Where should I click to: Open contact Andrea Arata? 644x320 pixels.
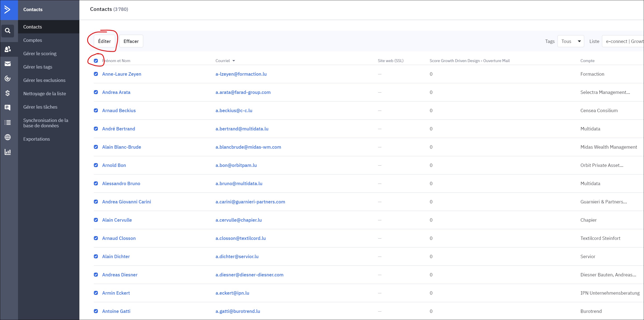(x=116, y=92)
